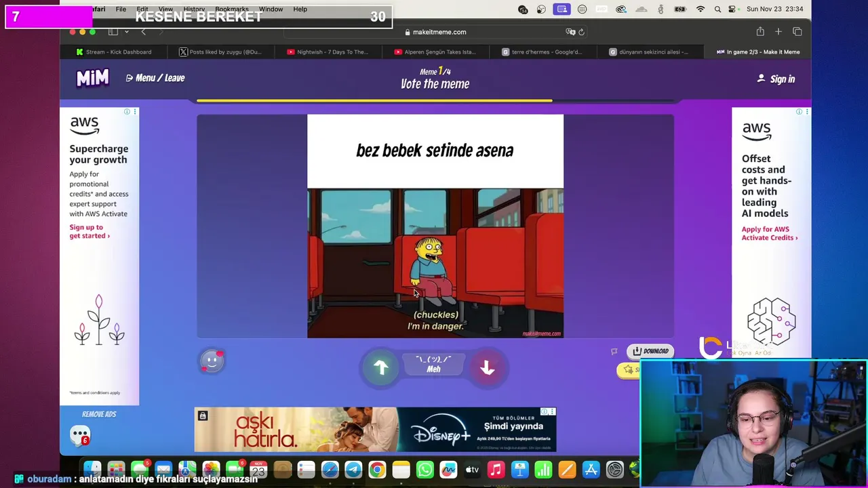868x488 pixels.
Task: Switch to Posts liked by zuygu tab
Action: coord(220,52)
